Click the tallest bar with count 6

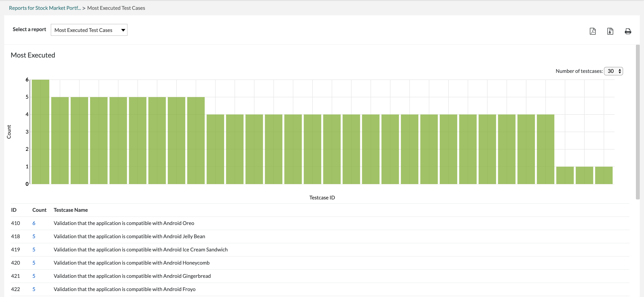pyautogui.click(x=41, y=132)
